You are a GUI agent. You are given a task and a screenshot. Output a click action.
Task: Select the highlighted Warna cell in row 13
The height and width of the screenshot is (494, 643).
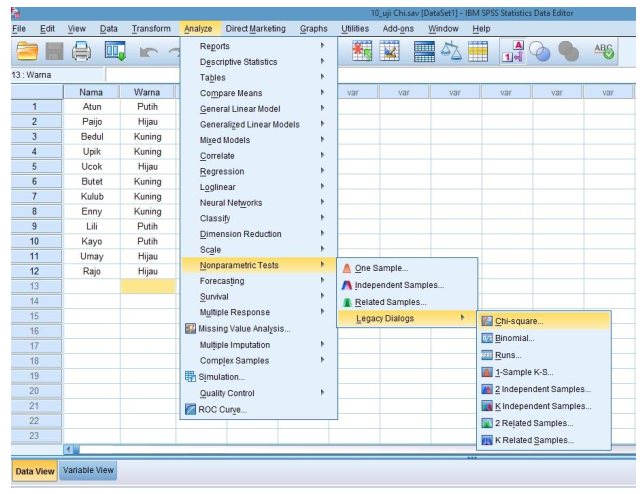(148, 286)
